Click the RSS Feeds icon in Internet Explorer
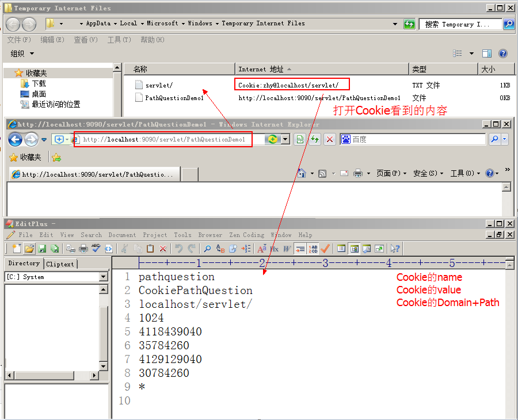This screenshot has height=420, width=518. [x=322, y=173]
